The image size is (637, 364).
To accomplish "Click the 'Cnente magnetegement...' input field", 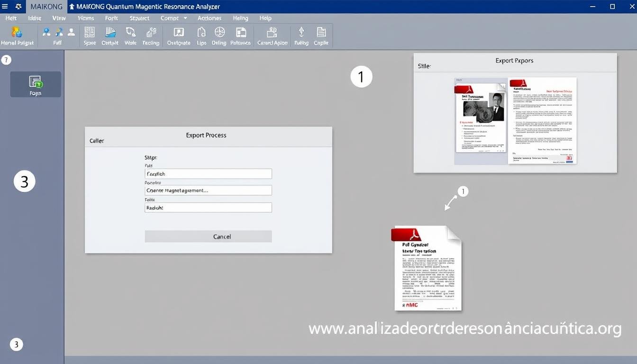I will pos(208,191).
